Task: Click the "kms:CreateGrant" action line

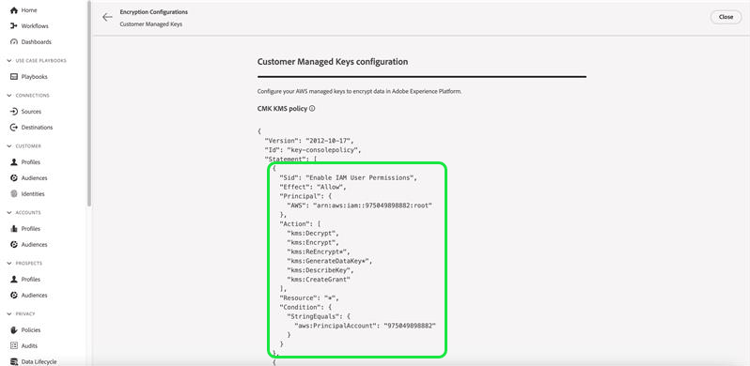Action: click(318, 279)
